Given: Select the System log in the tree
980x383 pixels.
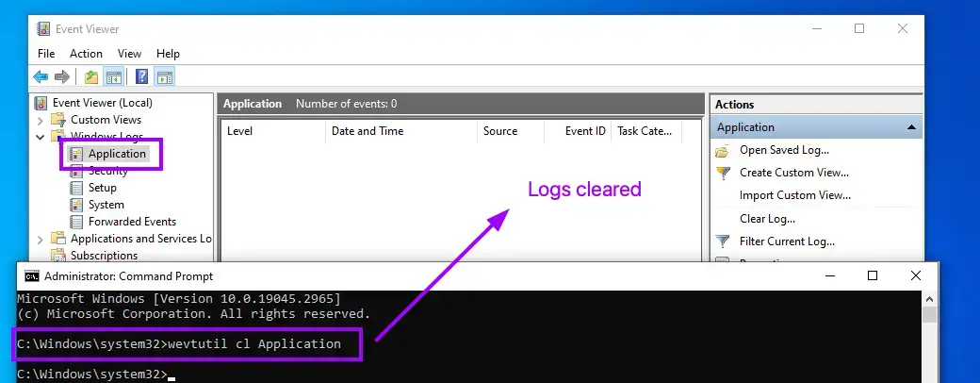Looking at the screenshot, I should pyautogui.click(x=106, y=205).
